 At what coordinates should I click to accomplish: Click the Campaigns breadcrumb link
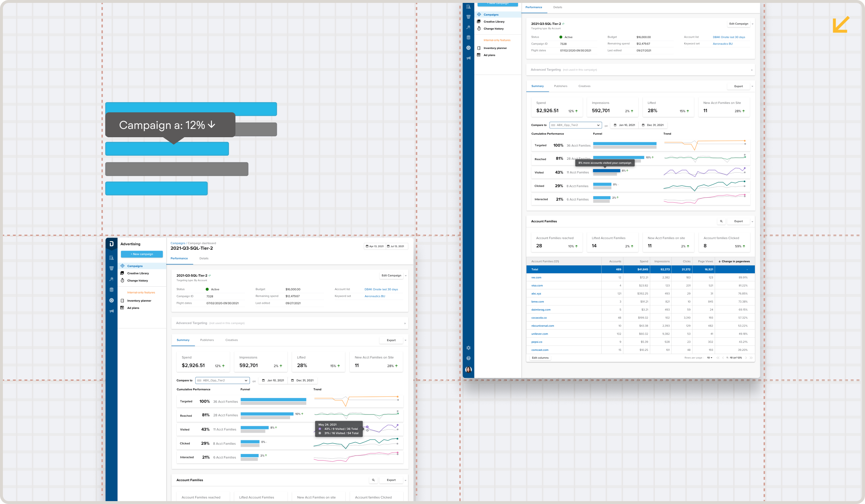[177, 243]
